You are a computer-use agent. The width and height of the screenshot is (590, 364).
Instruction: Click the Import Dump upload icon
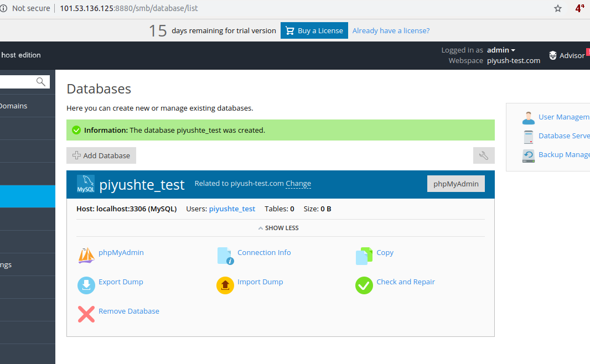pyautogui.click(x=225, y=285)
